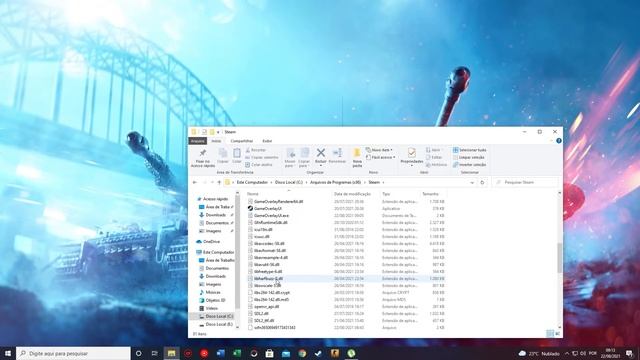Screen dimensions: 640x360
Task: Click the Renomear ribbon icon
Action: point(337,153)
